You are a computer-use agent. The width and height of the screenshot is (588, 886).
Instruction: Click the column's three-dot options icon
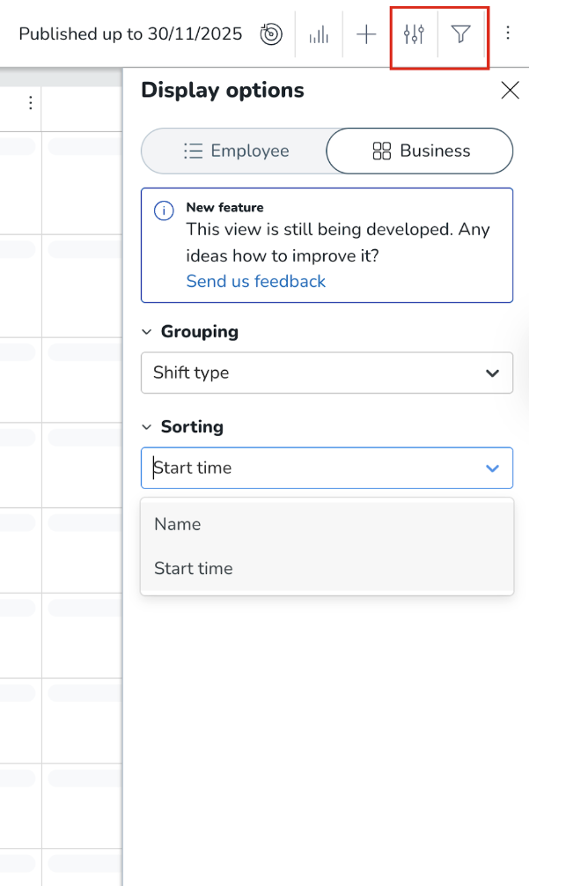[30, 103]
